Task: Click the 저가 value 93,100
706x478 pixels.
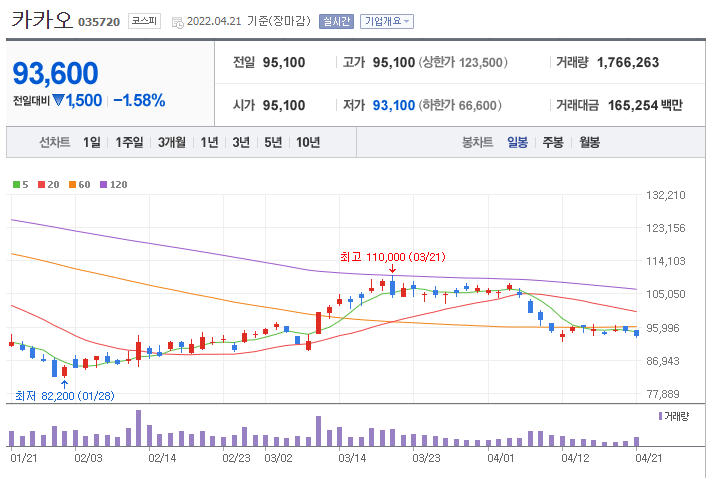Action: click(394, 105)
